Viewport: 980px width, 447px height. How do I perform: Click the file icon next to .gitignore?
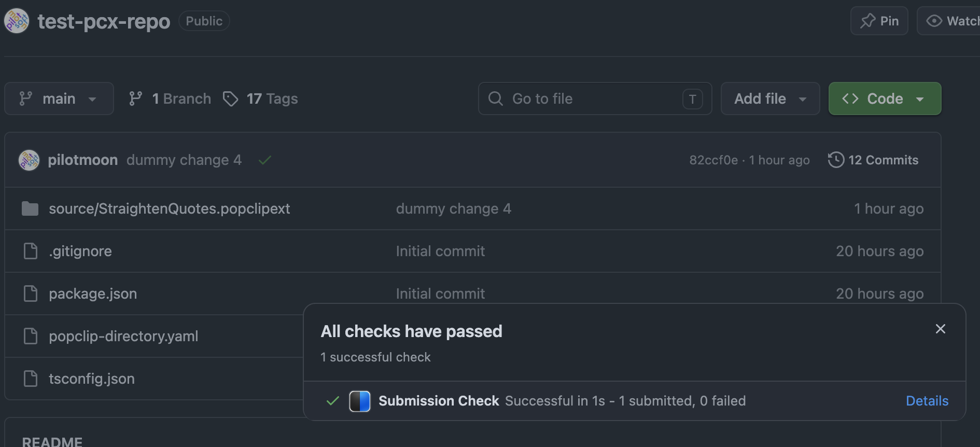point(31,251)
